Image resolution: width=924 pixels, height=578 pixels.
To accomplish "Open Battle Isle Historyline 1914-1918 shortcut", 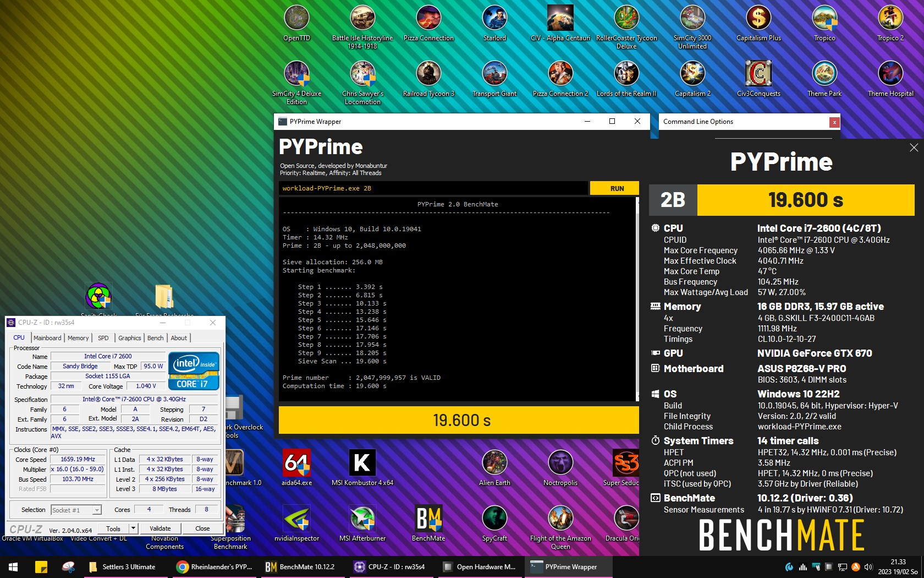I will (362, 27).
